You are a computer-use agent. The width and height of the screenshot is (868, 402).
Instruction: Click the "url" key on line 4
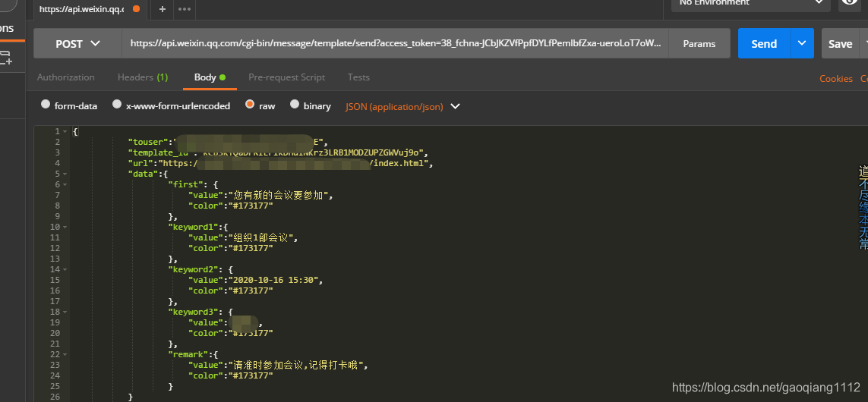coord(140,164)
